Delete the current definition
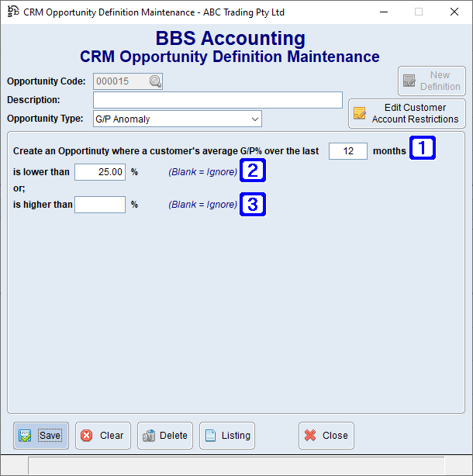 [165, 436]
